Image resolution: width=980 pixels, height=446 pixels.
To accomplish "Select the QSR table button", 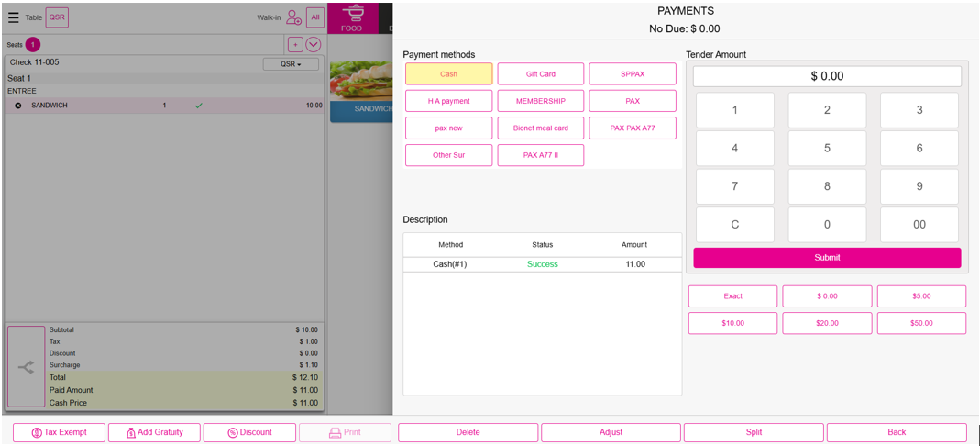I will coord(57,17).
